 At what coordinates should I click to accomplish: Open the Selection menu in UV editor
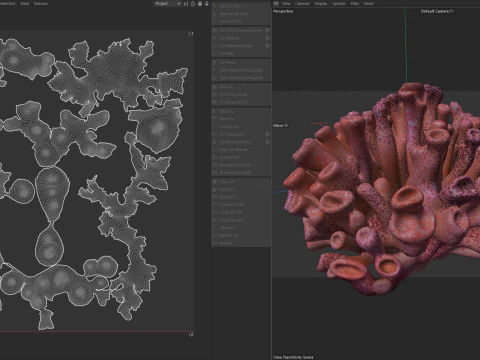coord(8,4)
